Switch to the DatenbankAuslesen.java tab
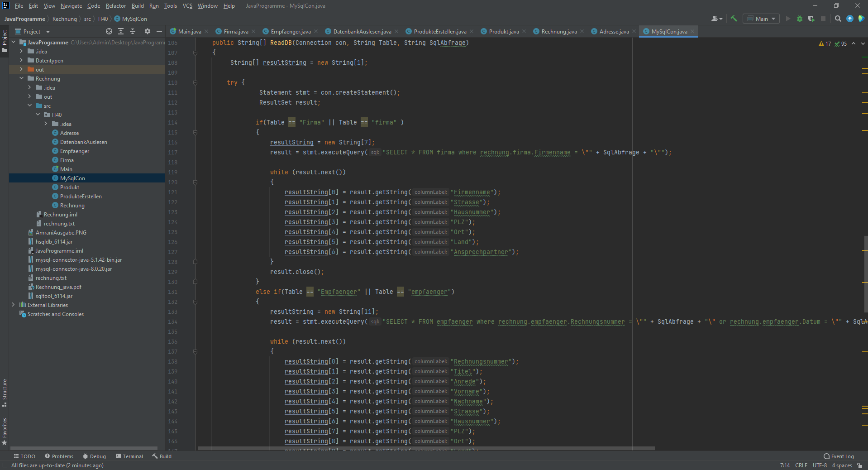Viewport: 868px width, 470px height. 362,31
